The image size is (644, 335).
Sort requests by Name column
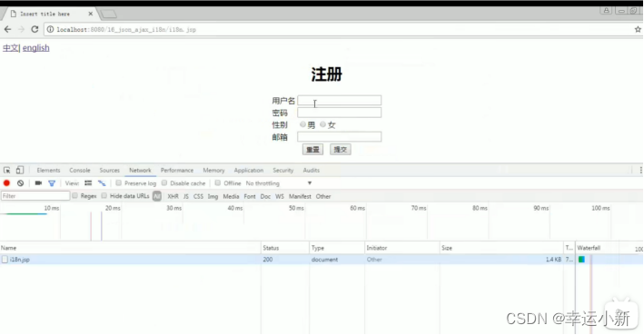(x=131, y=248)
